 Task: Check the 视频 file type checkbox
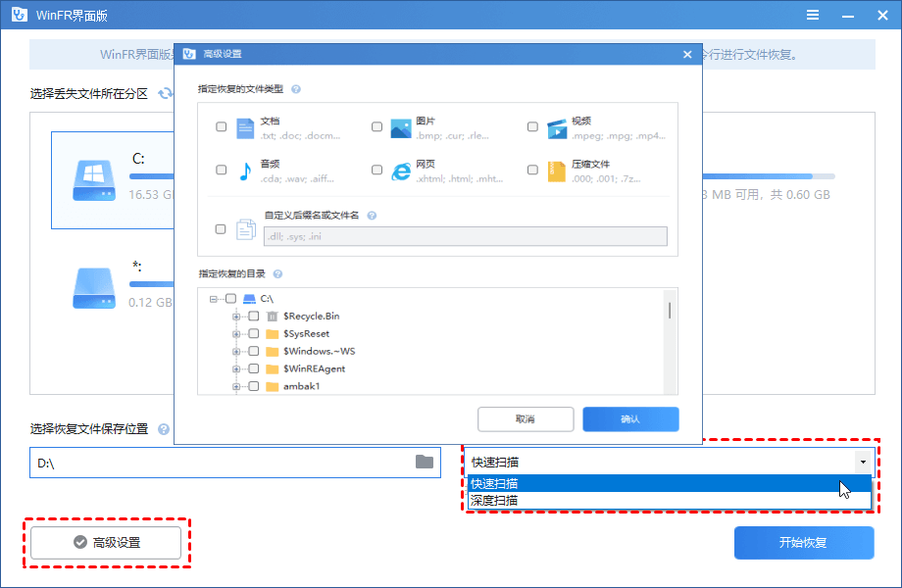click(x=532, y=126)
